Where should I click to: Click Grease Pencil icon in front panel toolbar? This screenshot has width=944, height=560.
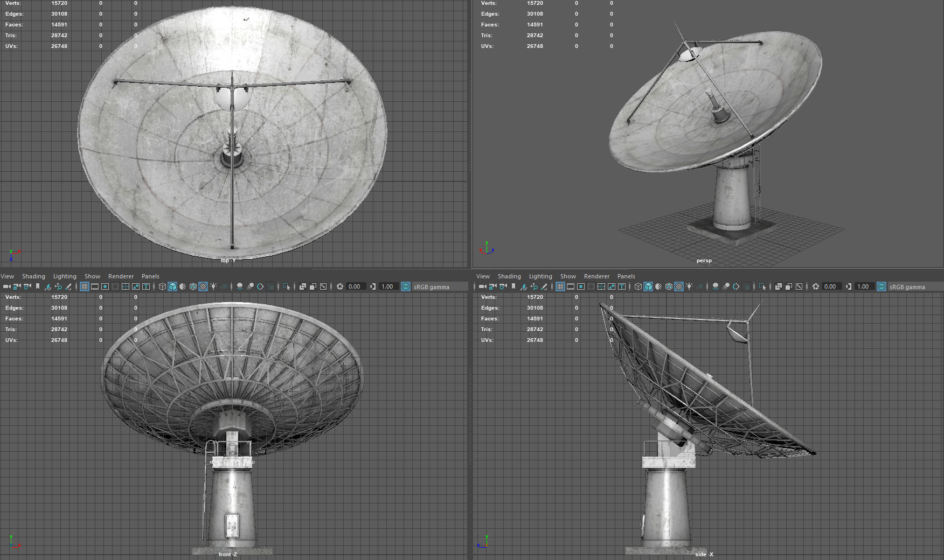[68, 286]
